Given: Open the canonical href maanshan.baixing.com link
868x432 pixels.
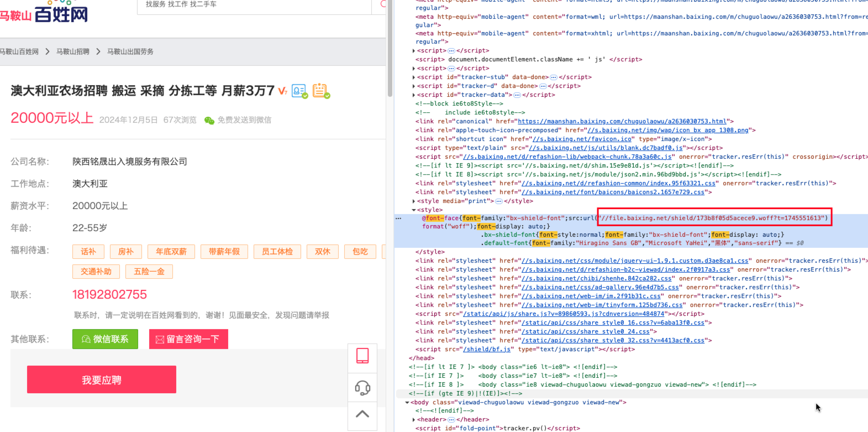Looking at the screenshot, I should click(x=623, y=122).
